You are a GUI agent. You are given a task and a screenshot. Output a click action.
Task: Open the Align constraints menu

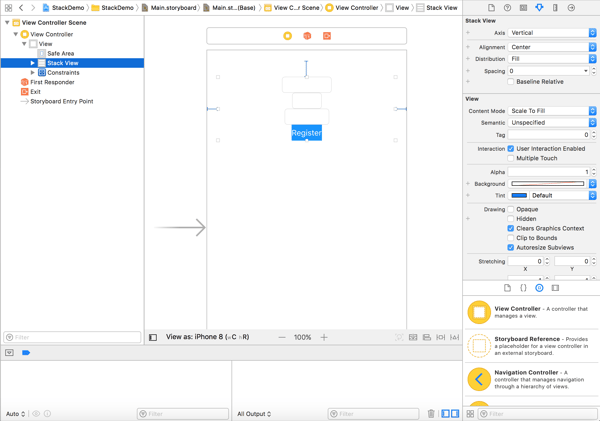click(427, 337)
